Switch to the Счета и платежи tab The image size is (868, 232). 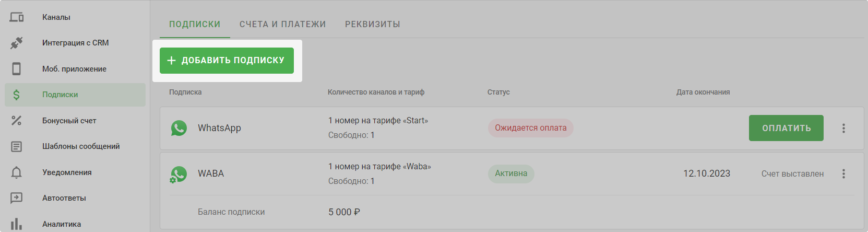pyautogui.click(x=282, y=25)
